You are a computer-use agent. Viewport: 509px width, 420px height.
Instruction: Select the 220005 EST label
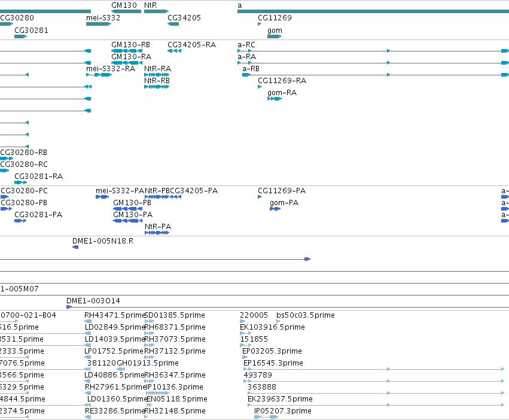click(x=254, y=315)
